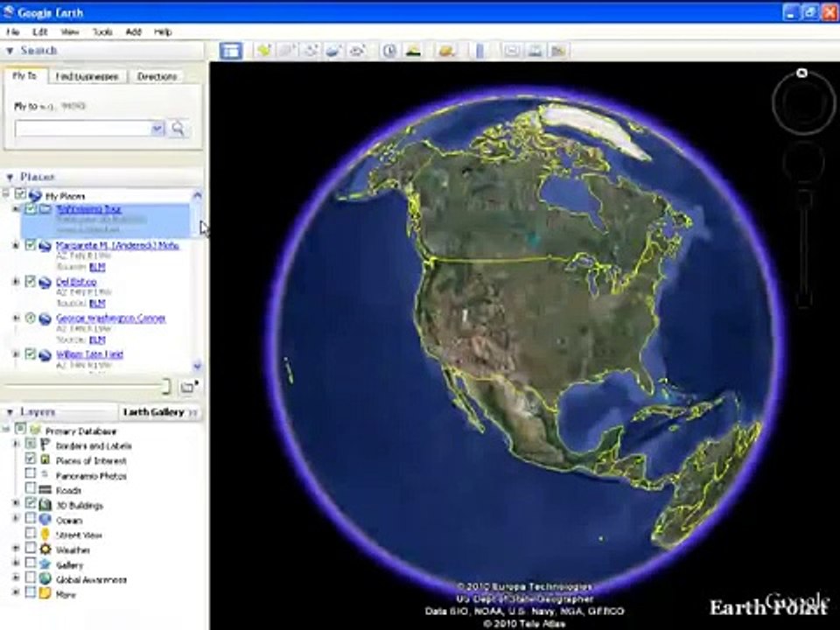Viewport: 840px width, 630px height.
Task: Toggle sunlight across the landscape icon
Action: [413, 51]
